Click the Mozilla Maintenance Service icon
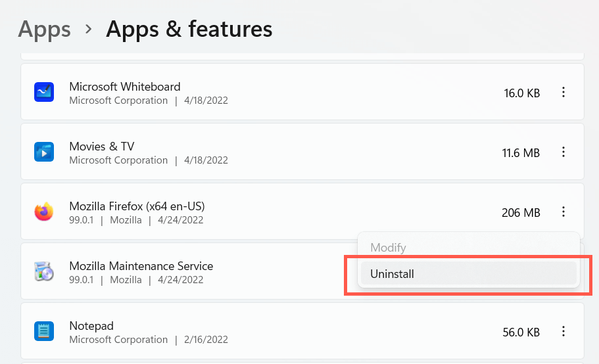 pos(43,271)
